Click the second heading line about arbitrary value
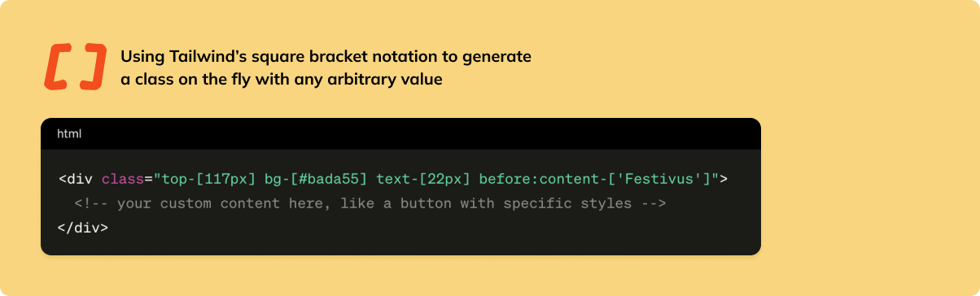 click(281, 80)
